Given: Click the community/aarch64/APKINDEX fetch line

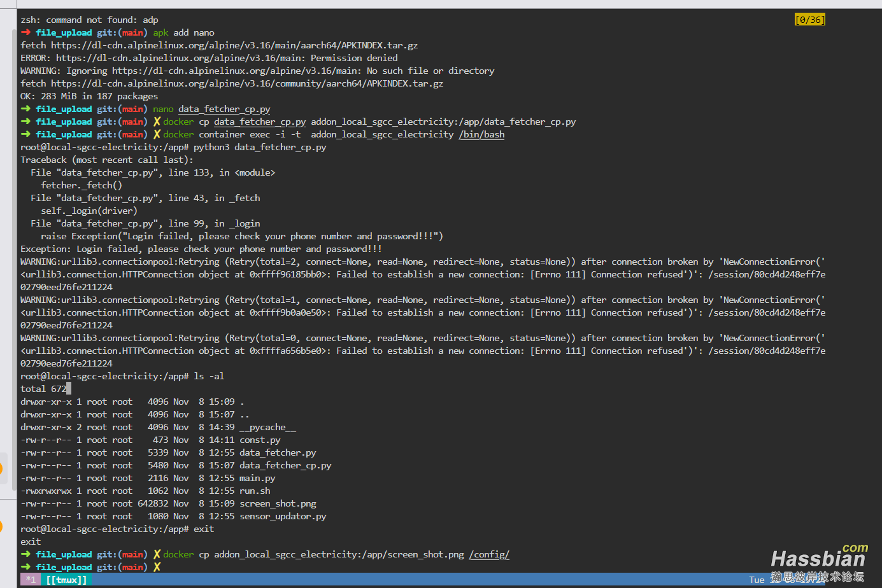Looking at the screenshot, I should [x=232, y=83].
